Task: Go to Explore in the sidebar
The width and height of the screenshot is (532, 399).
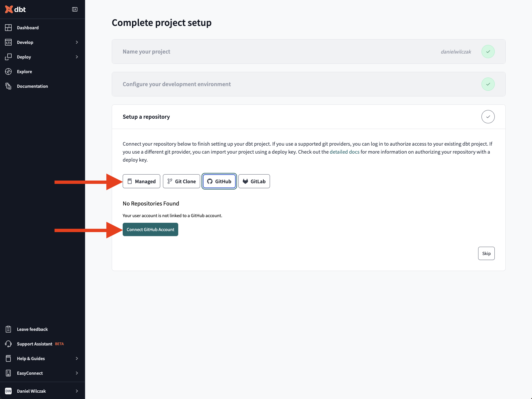Action: [x=43, y=71]
